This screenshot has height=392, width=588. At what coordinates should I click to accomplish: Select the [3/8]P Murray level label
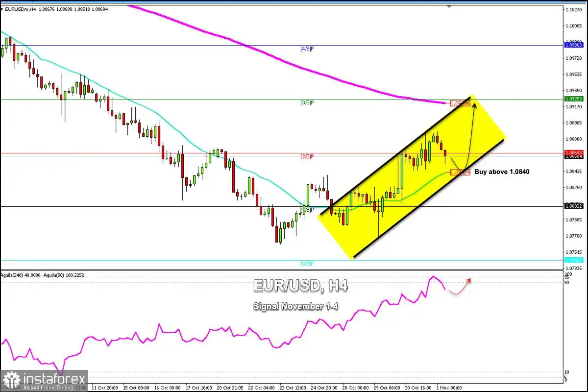pyautogui.click(x=307, y=102)
